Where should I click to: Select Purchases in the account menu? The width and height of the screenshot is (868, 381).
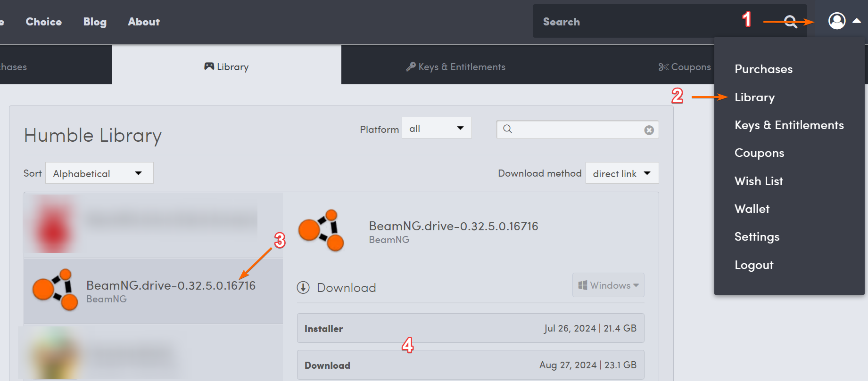pyautogui.click(x=763, y=69)
